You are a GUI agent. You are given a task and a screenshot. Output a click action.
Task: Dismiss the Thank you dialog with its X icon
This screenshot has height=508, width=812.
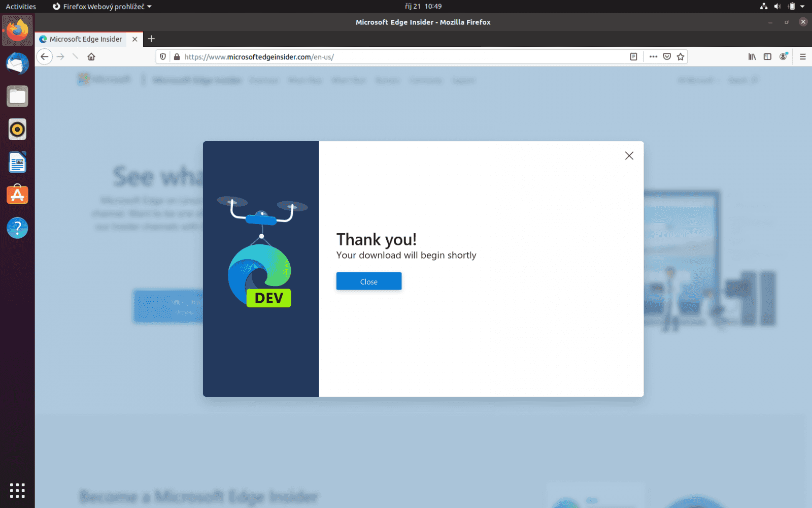629,156
